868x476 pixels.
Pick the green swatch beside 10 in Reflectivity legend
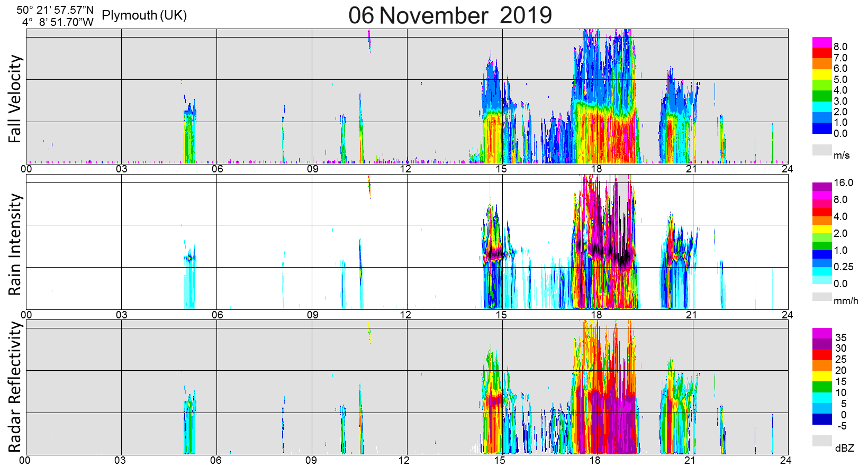[822, 387]
